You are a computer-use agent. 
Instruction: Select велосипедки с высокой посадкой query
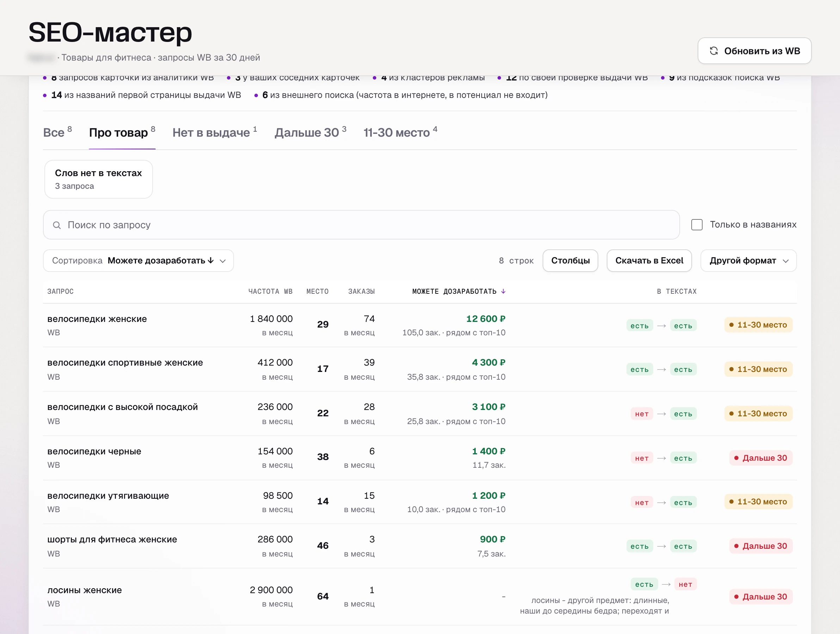click(x=122, y=407)
